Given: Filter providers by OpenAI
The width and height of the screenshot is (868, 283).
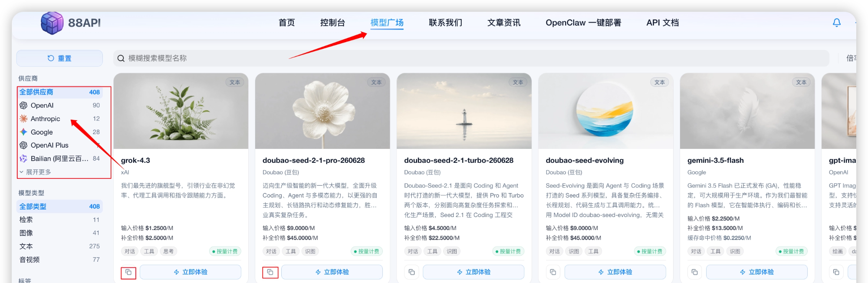Looking at the screenshot, I should point(59,105).
